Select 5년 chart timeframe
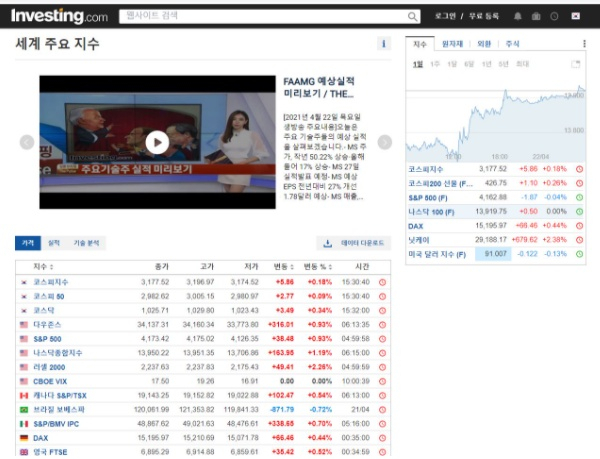Image resolution: width=600 pixels, height=459 pixels. tap(503, 64)
